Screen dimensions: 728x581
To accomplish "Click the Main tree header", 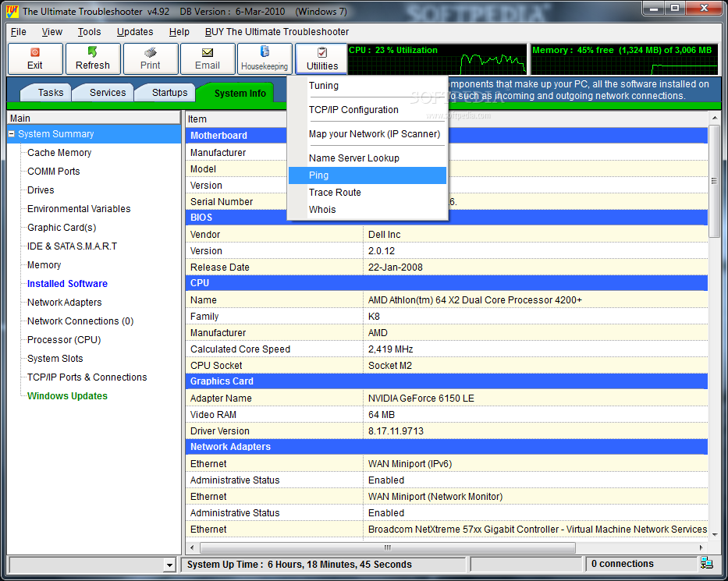I will coord(94,118).
